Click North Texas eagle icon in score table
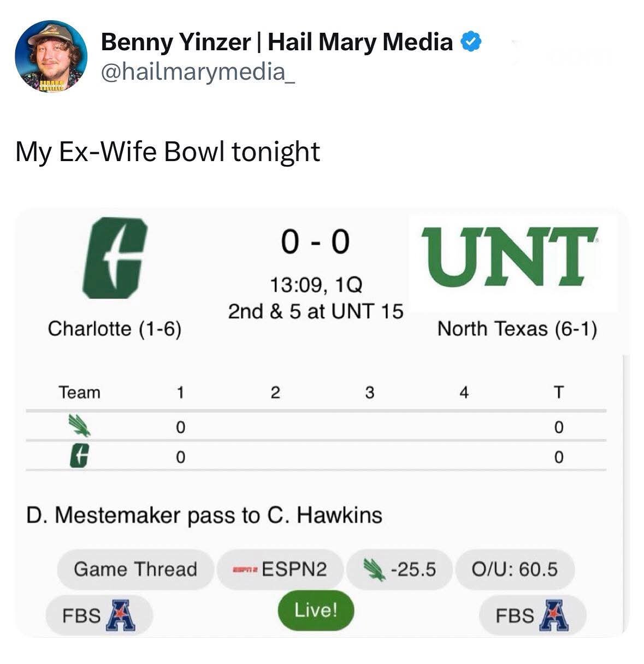 click(79, 425)
